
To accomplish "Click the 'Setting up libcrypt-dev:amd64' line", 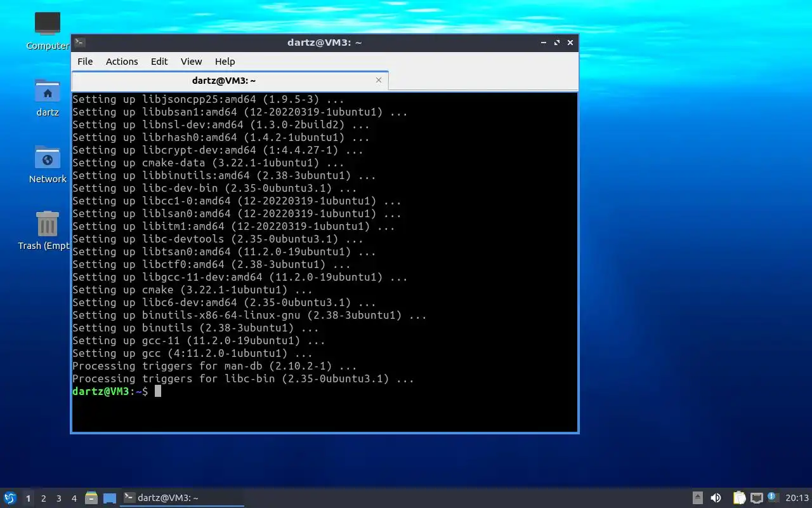I will point(218,150).
